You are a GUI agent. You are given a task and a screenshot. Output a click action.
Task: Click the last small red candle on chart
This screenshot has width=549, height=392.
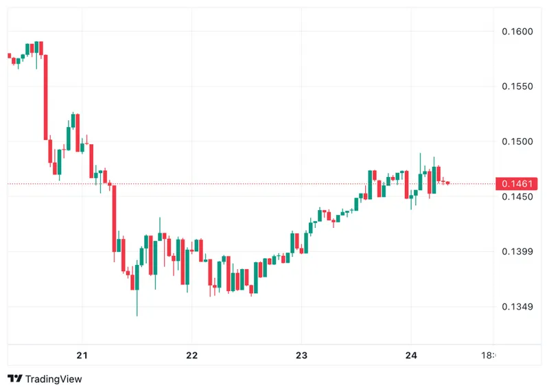tap(448, 183)
